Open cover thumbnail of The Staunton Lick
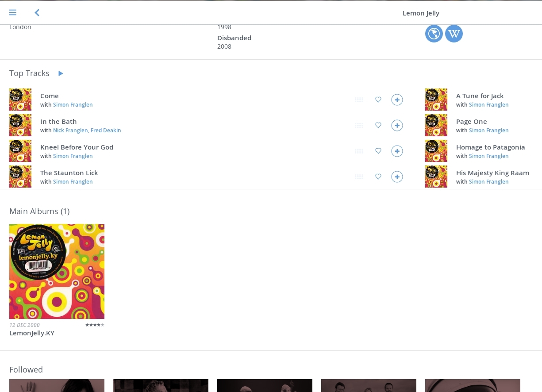 [20, 177]
